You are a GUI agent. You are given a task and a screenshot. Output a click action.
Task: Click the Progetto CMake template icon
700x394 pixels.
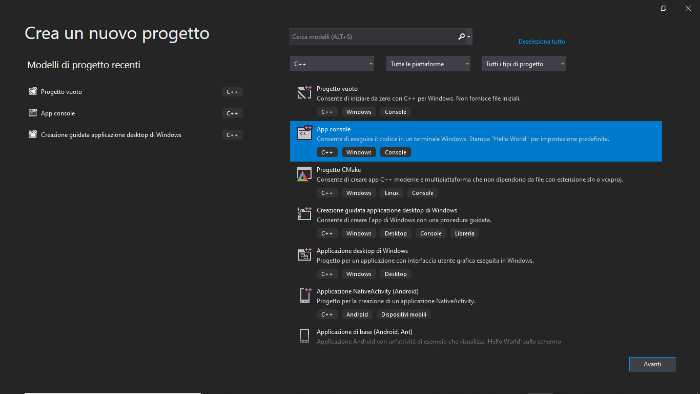click(304, 174)
